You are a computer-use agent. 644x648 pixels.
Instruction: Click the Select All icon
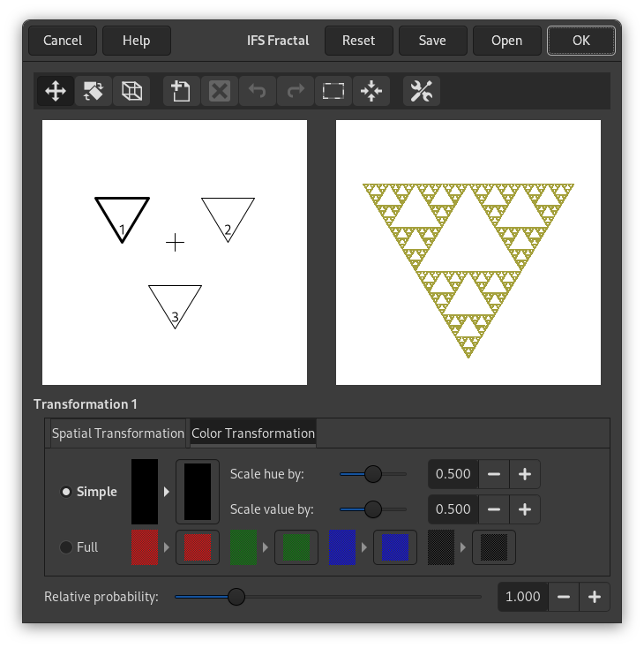pyautogui.click(x=333, y=91)
